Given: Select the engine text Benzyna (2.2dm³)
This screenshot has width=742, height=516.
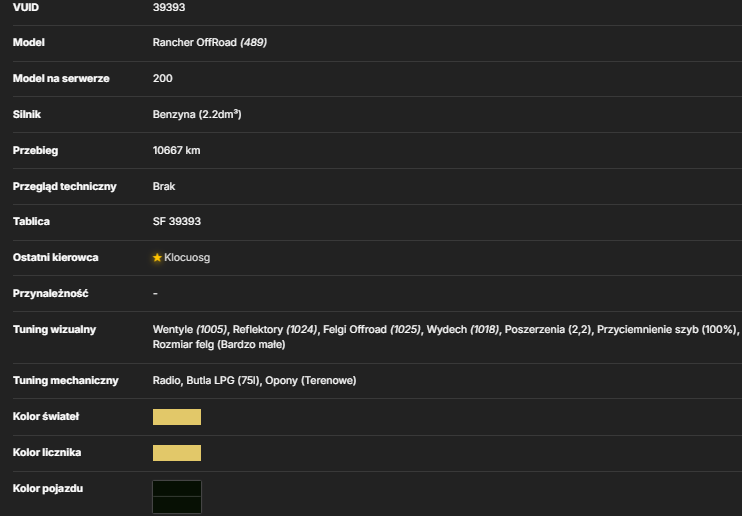Looking at the screenshot, I should [197, 115].
